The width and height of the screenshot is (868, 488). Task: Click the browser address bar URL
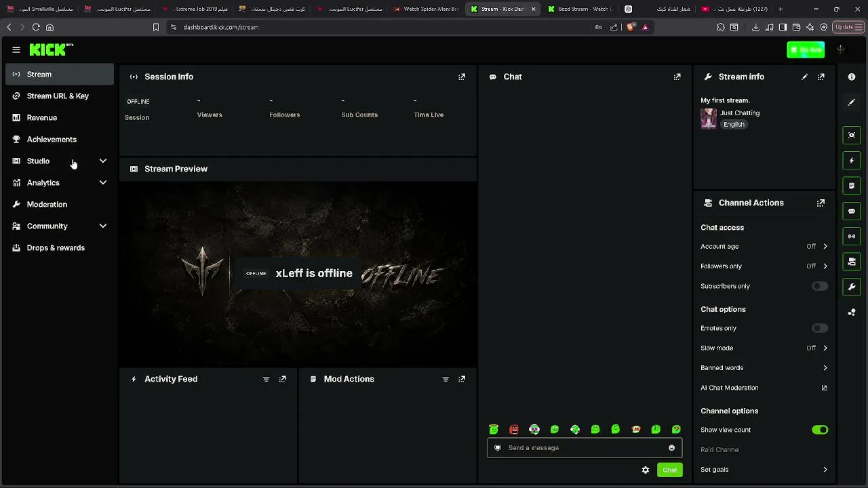(x=221, y=27)
